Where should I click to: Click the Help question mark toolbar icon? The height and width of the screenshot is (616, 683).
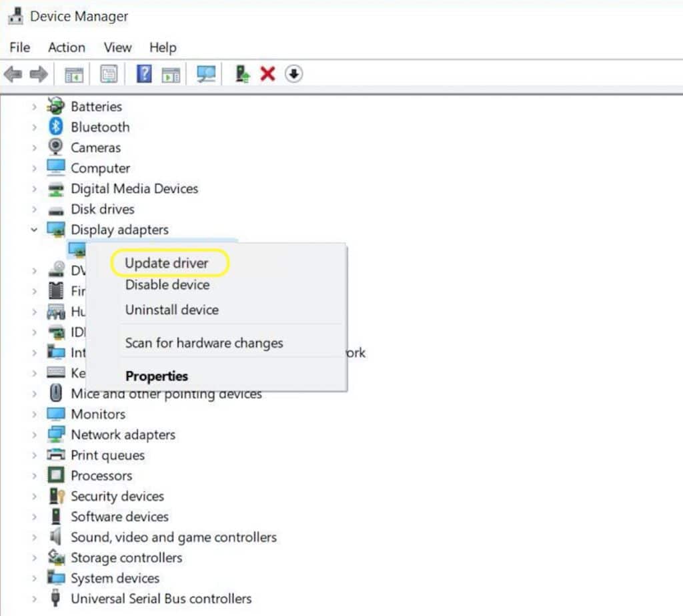coord(143,74)
